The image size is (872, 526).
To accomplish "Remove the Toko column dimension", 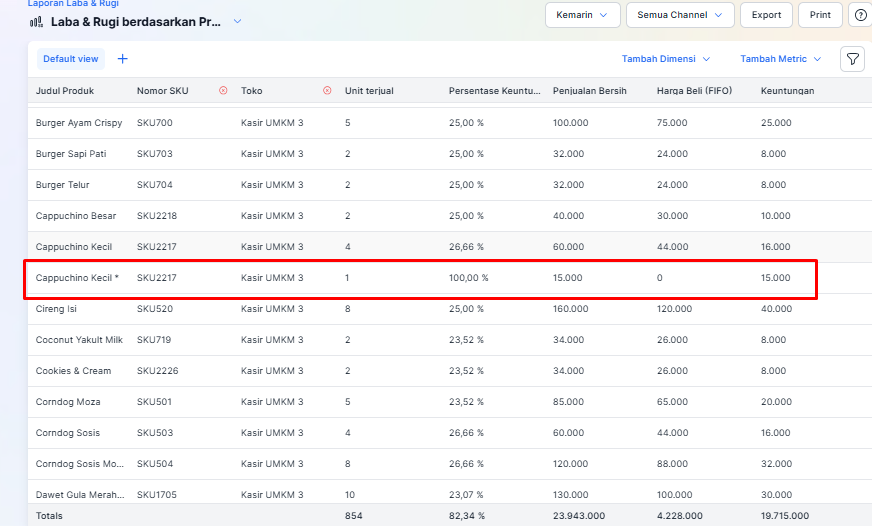I will [x=327, y=91].
